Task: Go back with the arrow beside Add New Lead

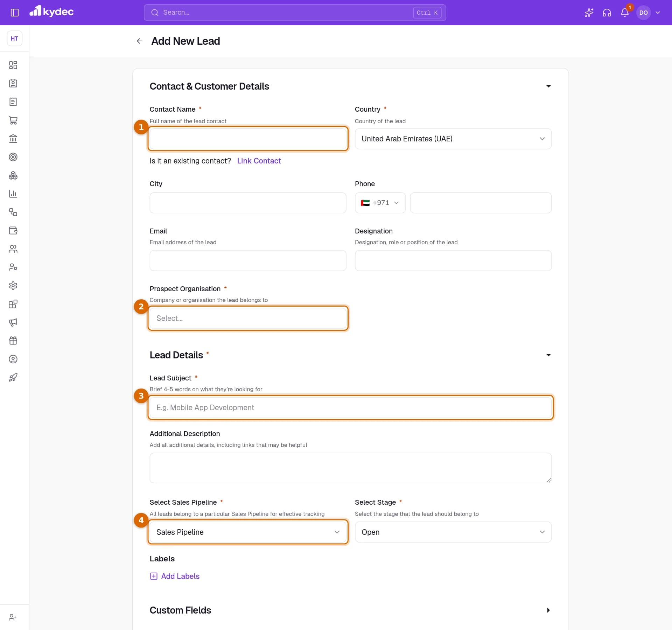Action: pyautogui.click(x=139, y=41)
